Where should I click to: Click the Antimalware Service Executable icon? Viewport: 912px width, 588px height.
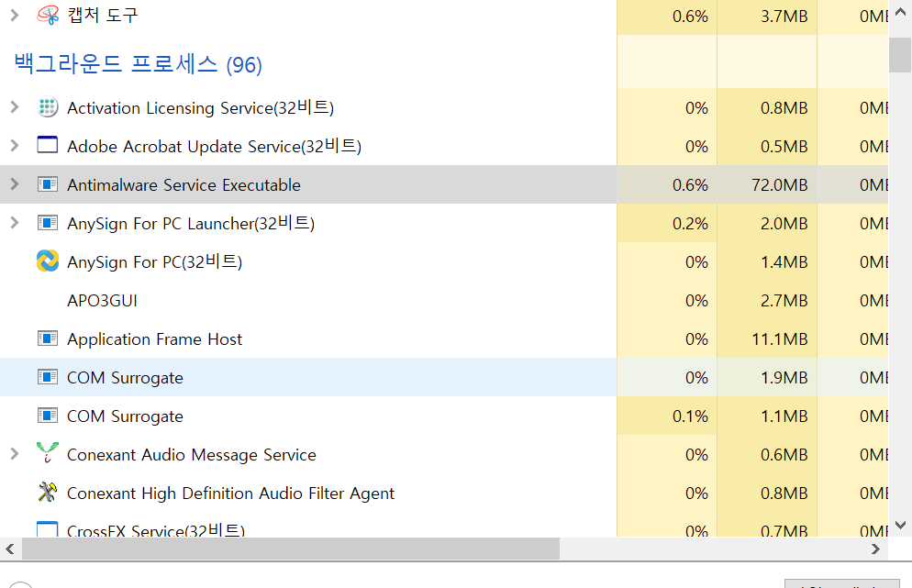tap(48, 184)
